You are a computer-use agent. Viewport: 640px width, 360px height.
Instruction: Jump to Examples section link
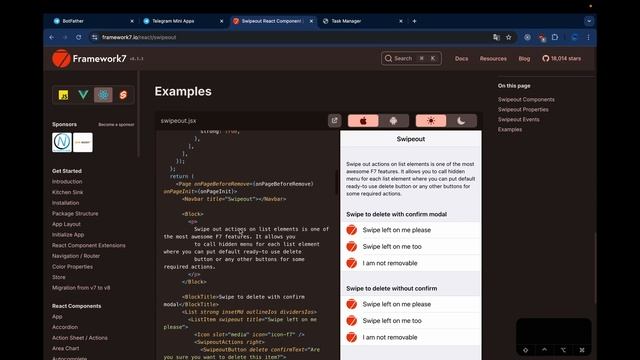[x=510, y=129]
